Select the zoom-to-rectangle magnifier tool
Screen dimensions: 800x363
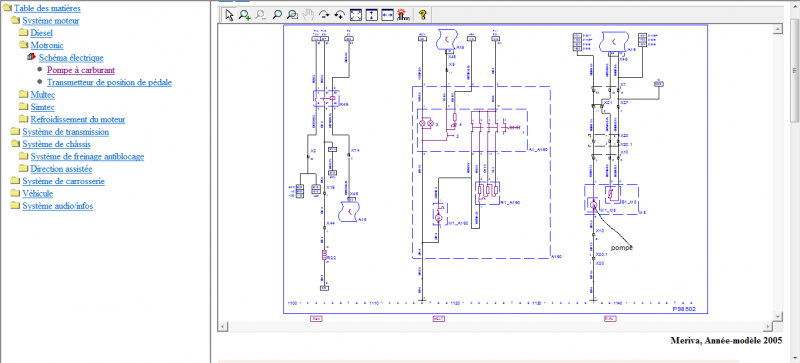pyautogui.click(x=292, y=15)
